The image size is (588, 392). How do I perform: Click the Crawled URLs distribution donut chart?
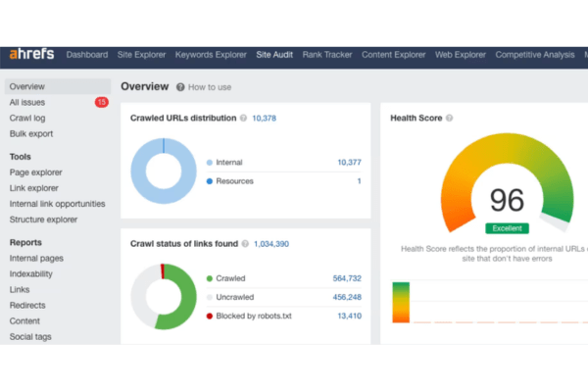coord(164,171)
